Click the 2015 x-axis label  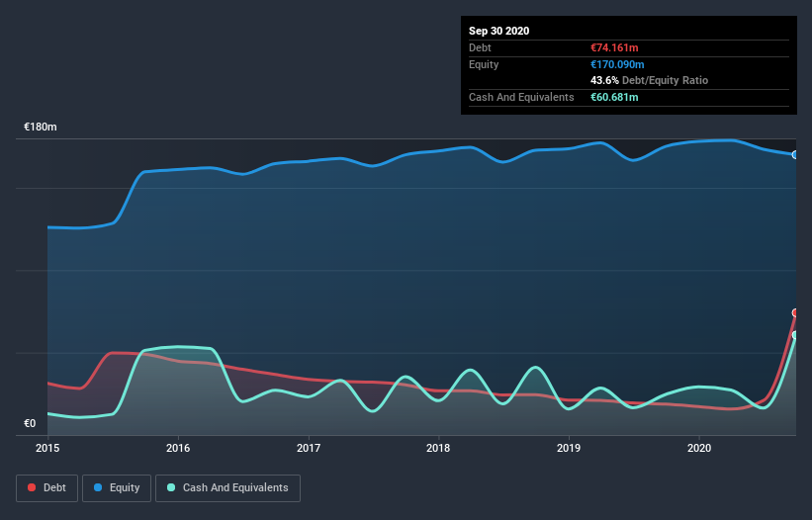tap(47, 449)
